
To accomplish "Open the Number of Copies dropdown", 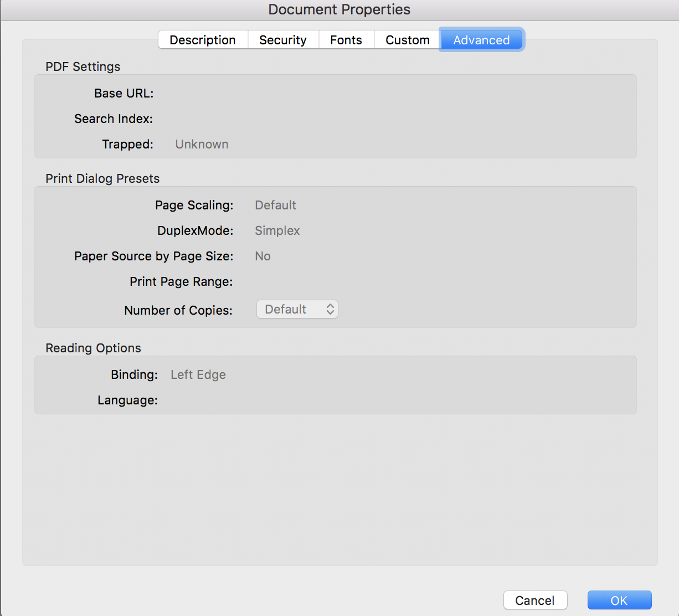I will coord(297,309).
